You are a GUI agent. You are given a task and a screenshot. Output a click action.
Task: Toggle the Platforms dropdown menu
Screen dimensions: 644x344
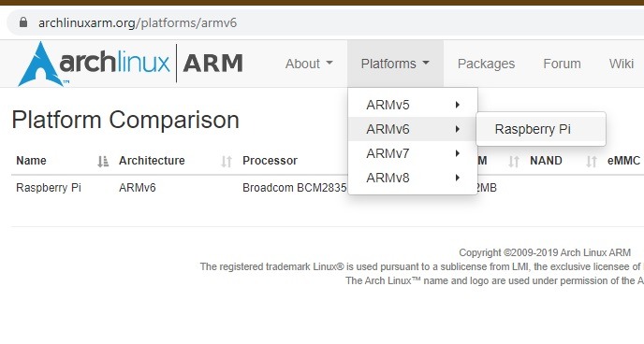pos(395,64)
